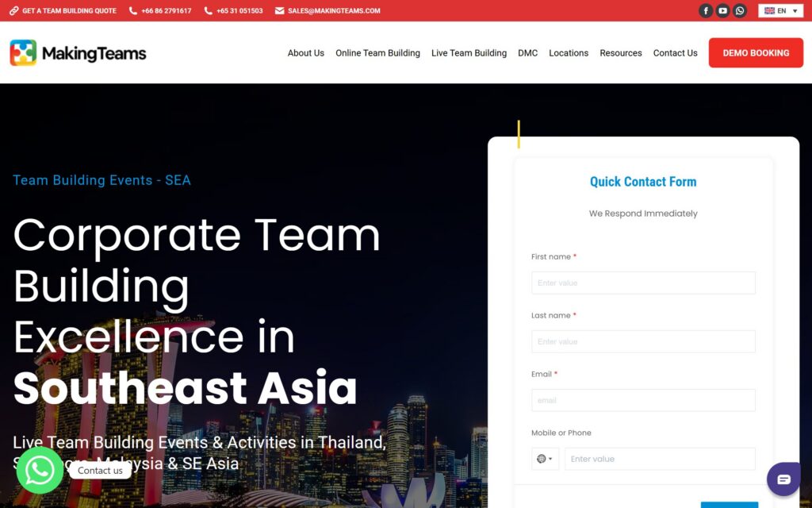Focus the Mobile or Phone number field
The height and width of the screenshot is (508, 812).
(660, 459)
